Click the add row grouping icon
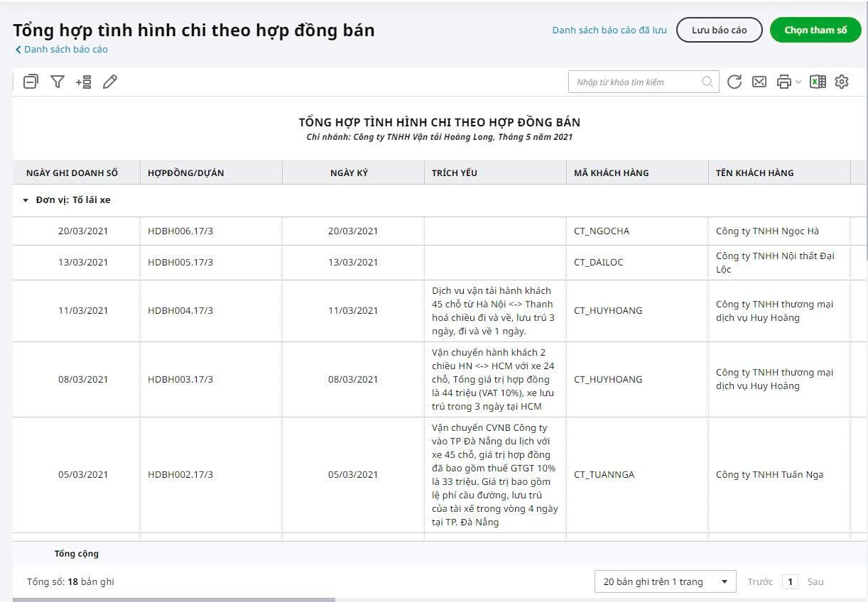The width and height of the screenshot is (868, 602). pyautogui.click(x=84, y=82)
